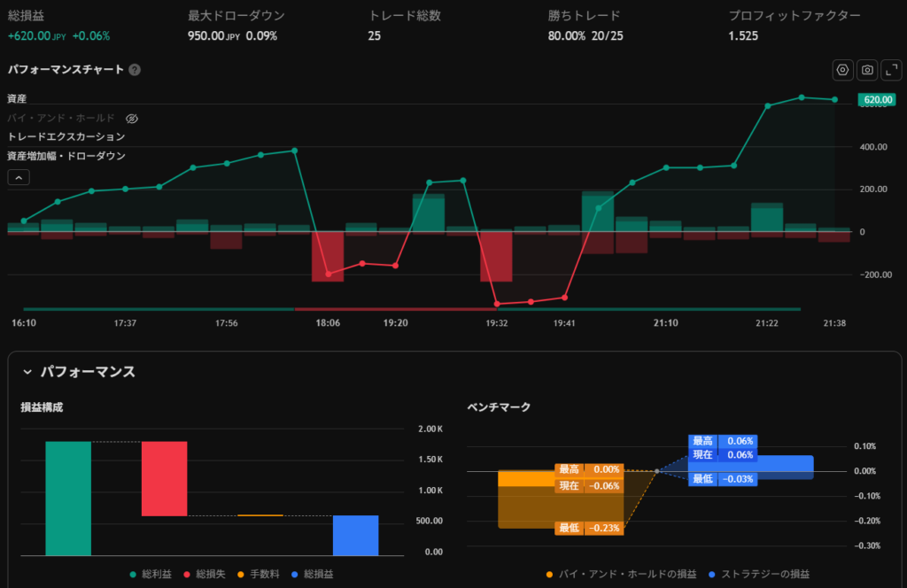The image size is (907, 588).
Task: Click the green 総利益 bar
Action: click(x=68, y=498)
